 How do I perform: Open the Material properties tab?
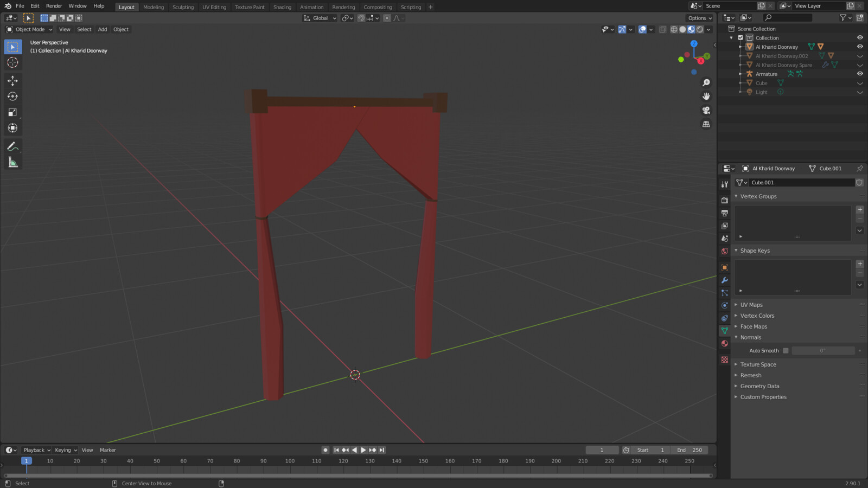coord(725,343)
